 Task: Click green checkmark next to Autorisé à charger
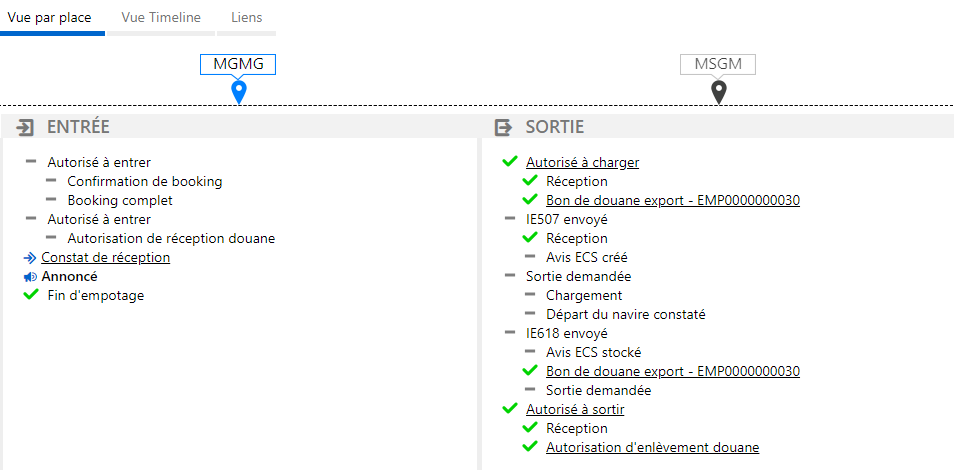tap(509, 162)
